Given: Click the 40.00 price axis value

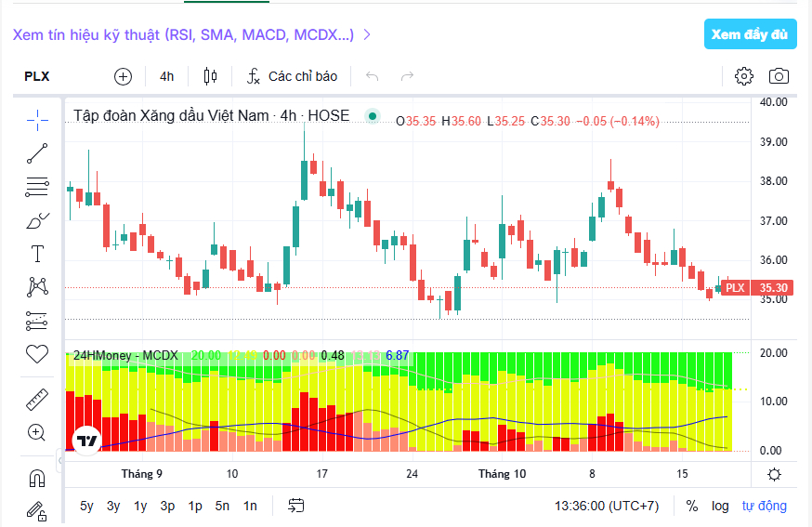Looking at the screenshot, I should point(774,102).
